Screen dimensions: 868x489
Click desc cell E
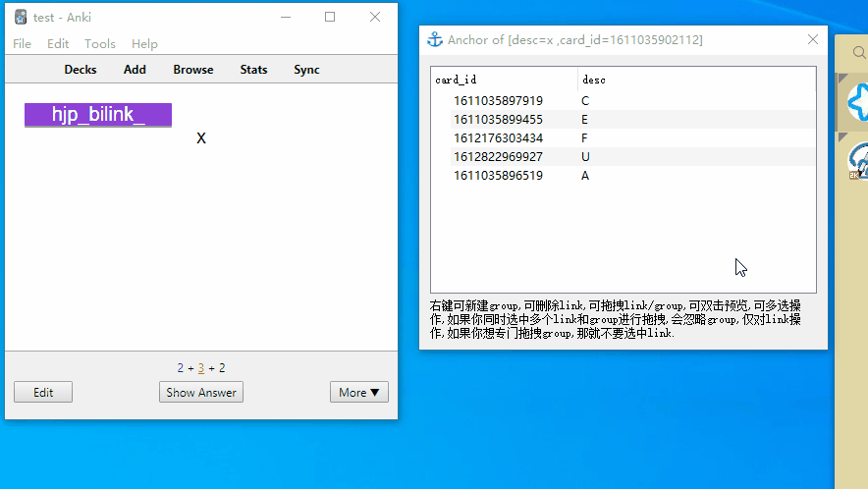[x=584, y=120]
